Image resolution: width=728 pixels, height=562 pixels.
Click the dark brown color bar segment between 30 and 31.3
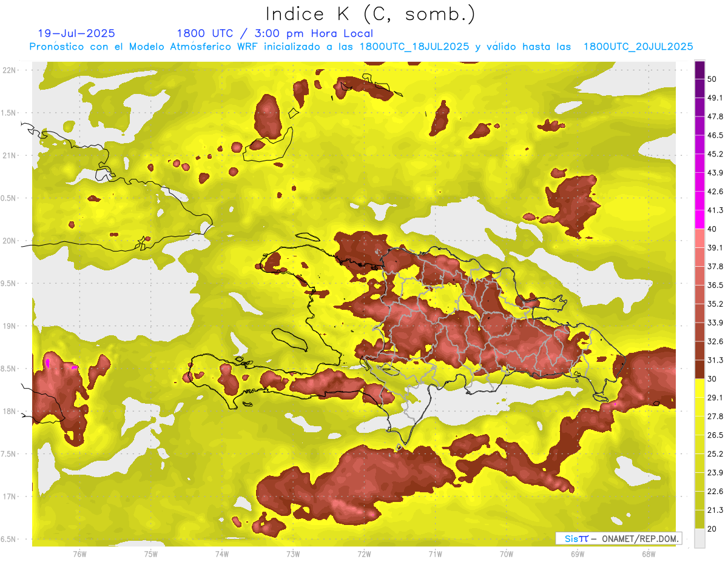tap(699, 369)
